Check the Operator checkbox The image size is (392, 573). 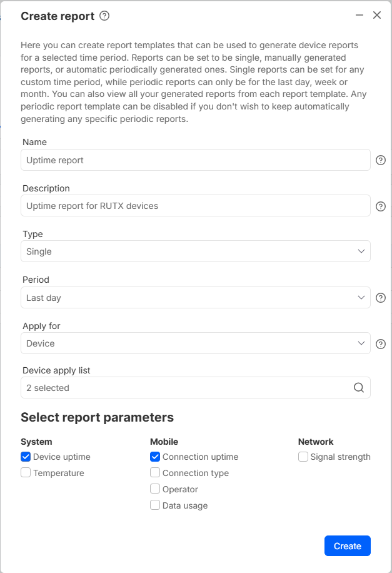click(x=155, y=489)
